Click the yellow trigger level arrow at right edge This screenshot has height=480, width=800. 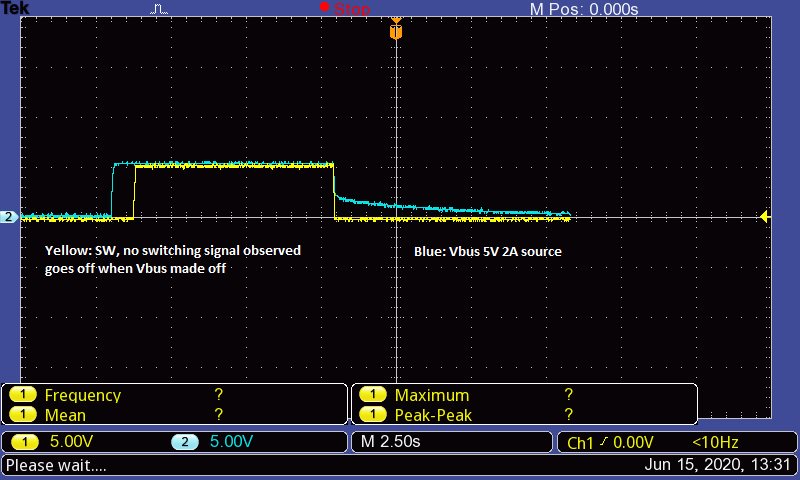click(764, 217)
